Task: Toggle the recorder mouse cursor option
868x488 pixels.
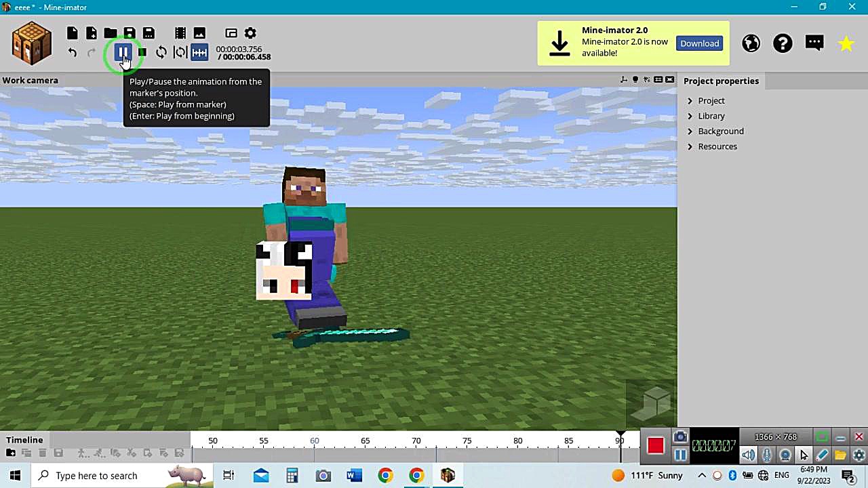Action: (x=804, y=455)
